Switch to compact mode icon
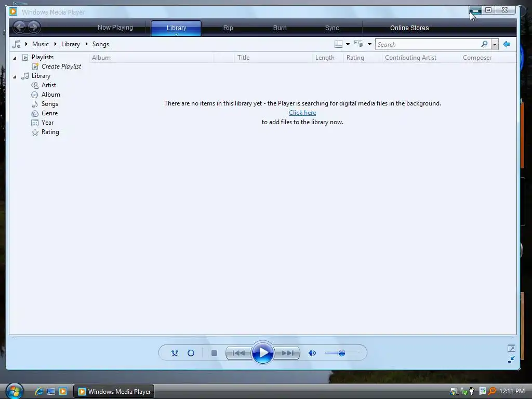The height and width of the screenshot is (399, 532). coord(511,360)
